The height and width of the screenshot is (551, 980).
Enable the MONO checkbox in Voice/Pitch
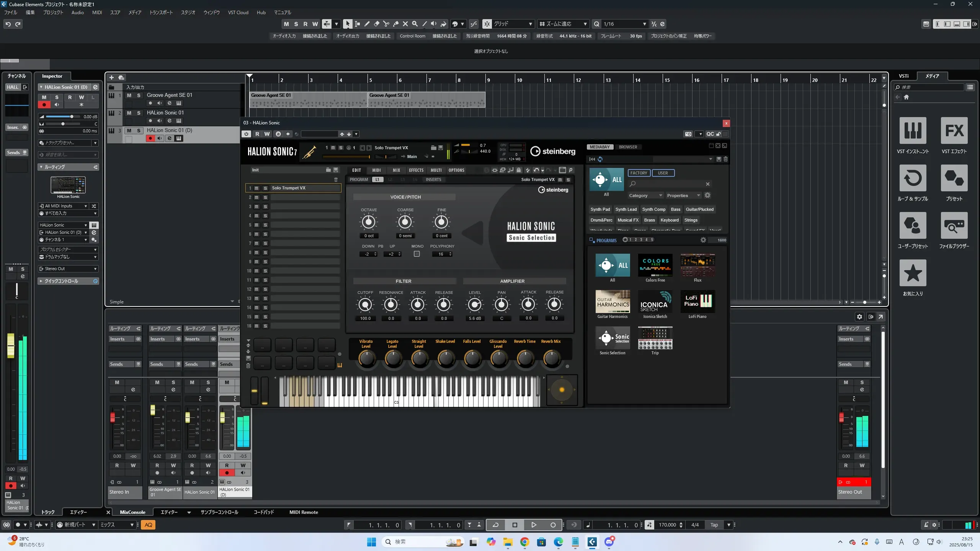417,254
